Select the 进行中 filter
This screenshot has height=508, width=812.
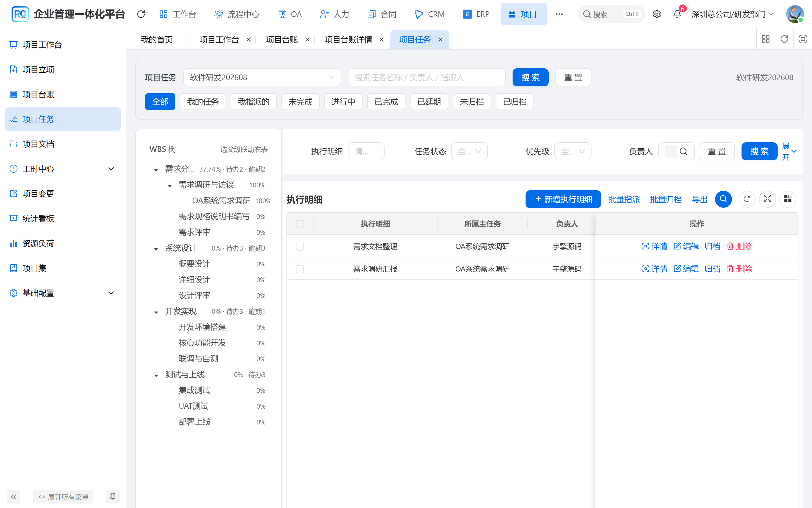343,102
